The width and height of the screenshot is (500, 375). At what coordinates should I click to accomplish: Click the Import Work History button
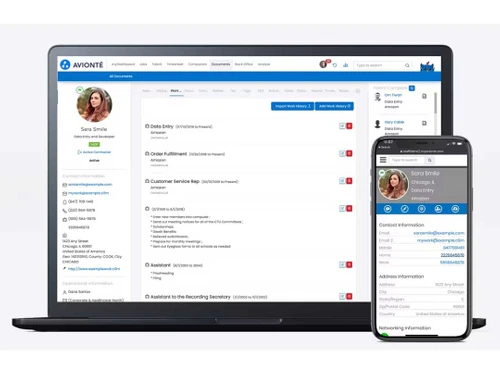coord(292,106)
